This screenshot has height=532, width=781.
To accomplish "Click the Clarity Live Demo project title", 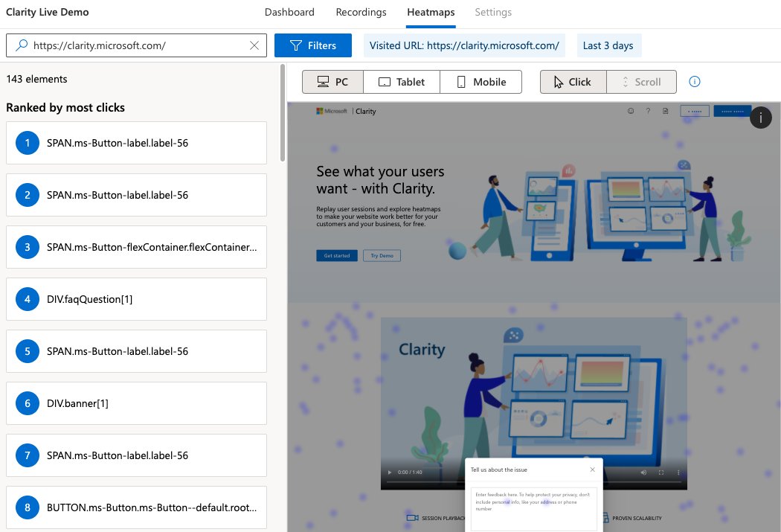I will (x=48, y=12).
